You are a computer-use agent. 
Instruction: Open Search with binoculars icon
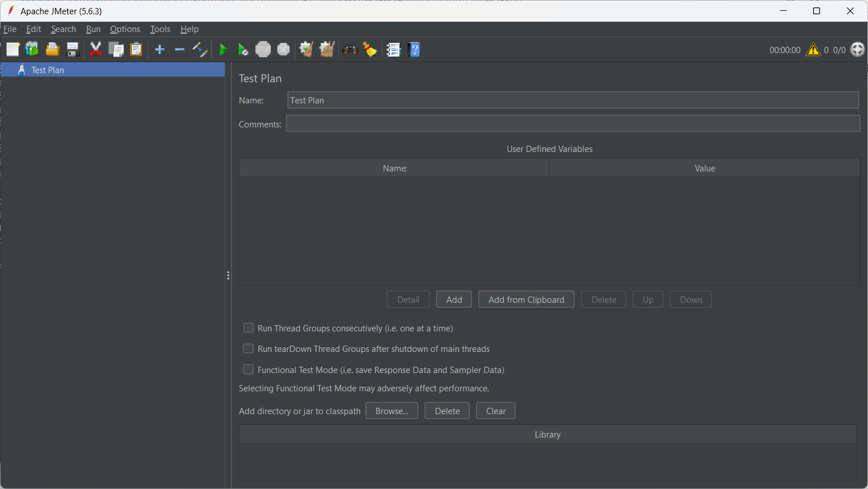pos(350,50)
